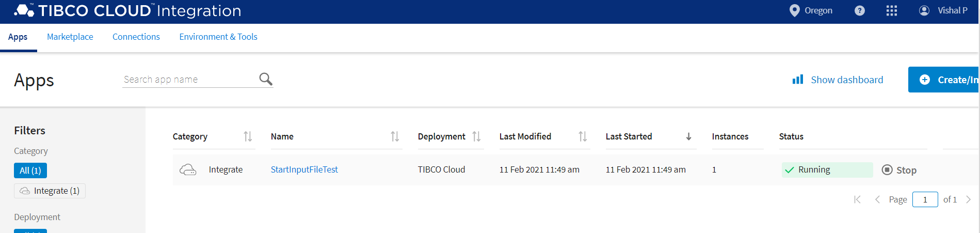980x233 pixels.
Task: Open the apps grid launcher icon
Action: pyautogui.click(x=892, y=11)
